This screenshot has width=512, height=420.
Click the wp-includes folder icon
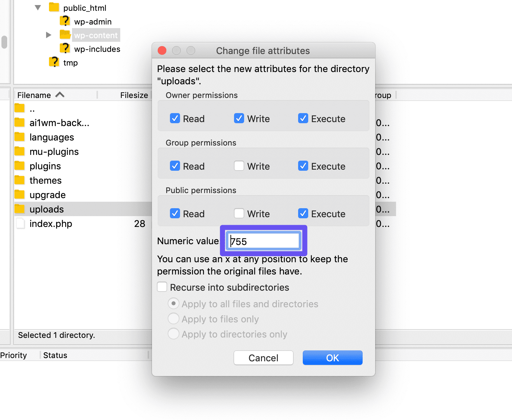(65, 48)
